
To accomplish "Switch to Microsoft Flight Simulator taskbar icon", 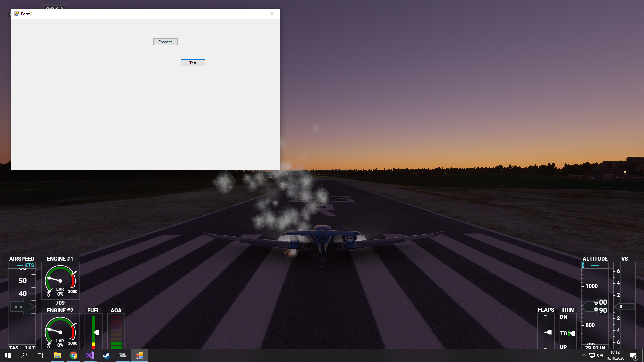I will tap(123, 355).
